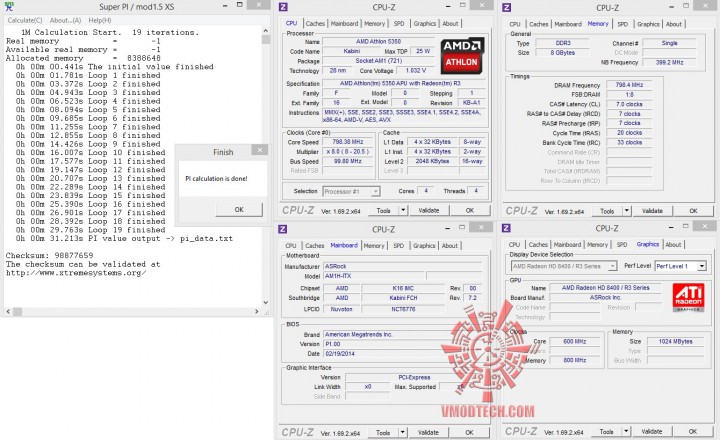Viewport: 720px width, 440px height.
Task: Click the Super PI app icon in title bar
Action: click(x=8, y=7)
